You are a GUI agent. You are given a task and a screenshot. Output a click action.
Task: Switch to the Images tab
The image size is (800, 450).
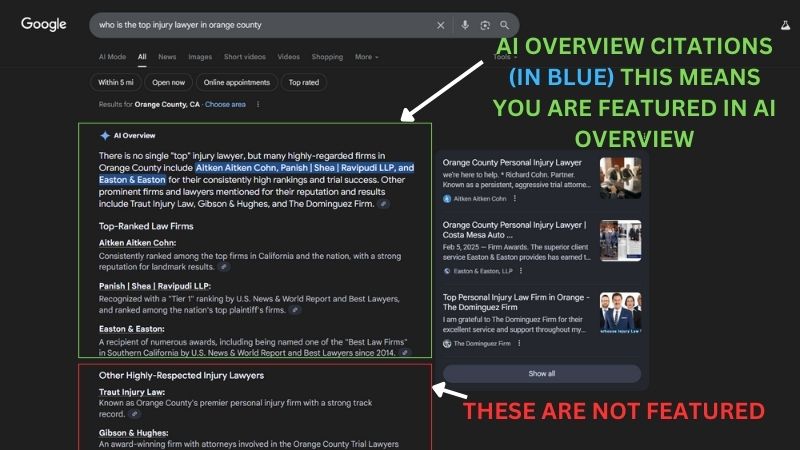click(200, 57)
